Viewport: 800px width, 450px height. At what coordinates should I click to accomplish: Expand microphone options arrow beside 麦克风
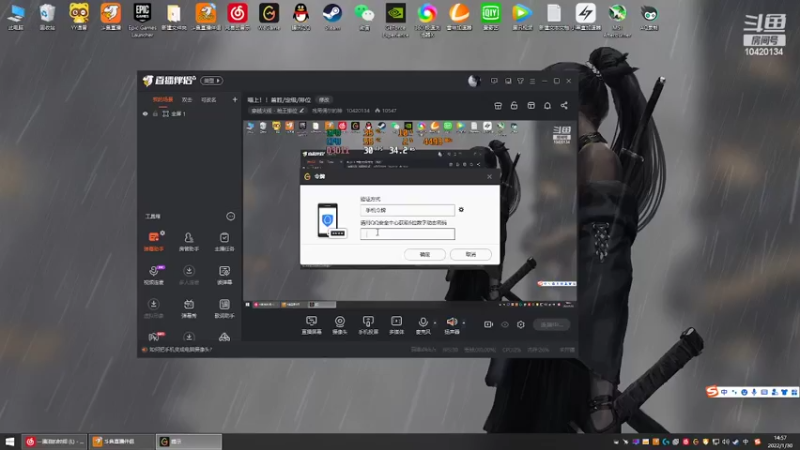click(x=435, y=322)
